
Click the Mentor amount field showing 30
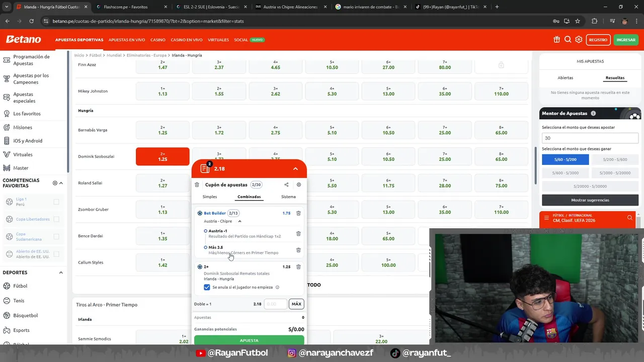pyautogui.click(x=590, y=138)
